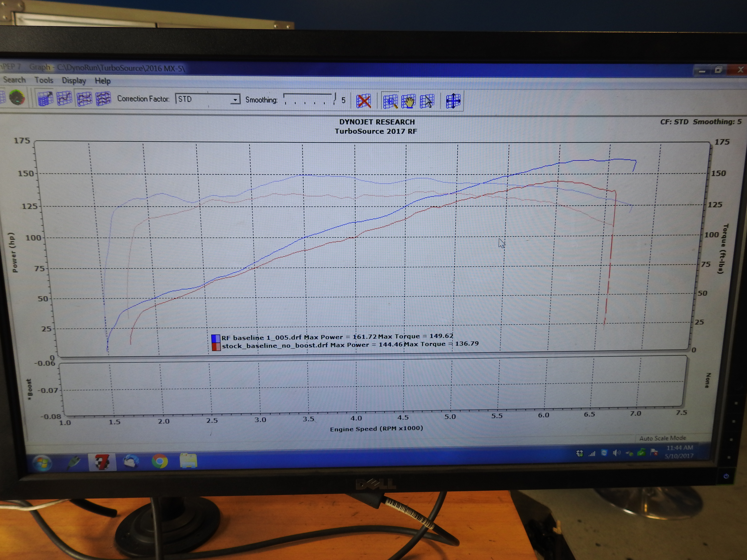The image size is (747, 560).
Task: Click the red X clear graph icon
Action: 364,101
